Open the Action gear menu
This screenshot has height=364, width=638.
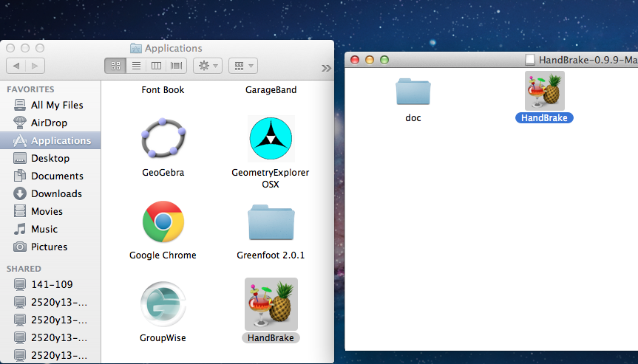pos(208,66)
